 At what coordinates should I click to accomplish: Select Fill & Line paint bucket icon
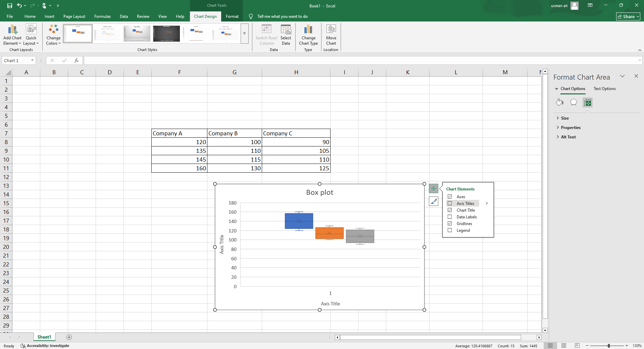click(559, 102)
